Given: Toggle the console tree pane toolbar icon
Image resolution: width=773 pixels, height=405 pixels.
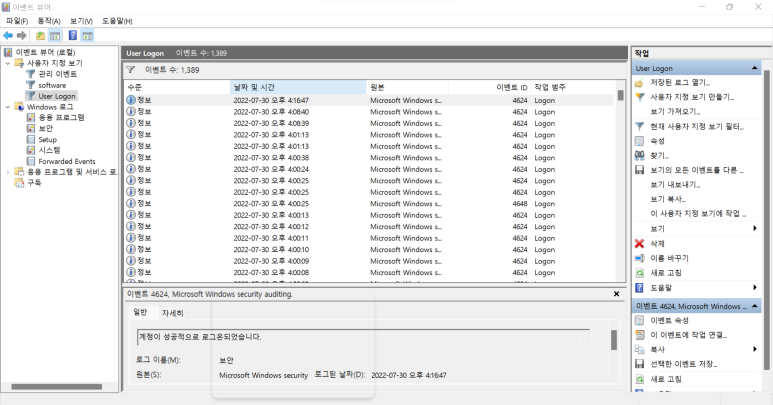Looking at the screenshot, I should (x=55, y=35).
